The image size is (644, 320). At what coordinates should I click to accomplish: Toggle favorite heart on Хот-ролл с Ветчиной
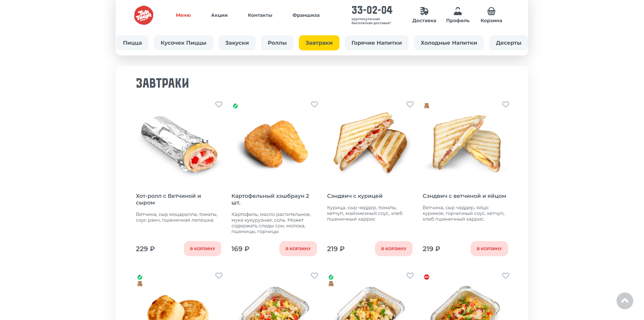click(x=219, y=104)
